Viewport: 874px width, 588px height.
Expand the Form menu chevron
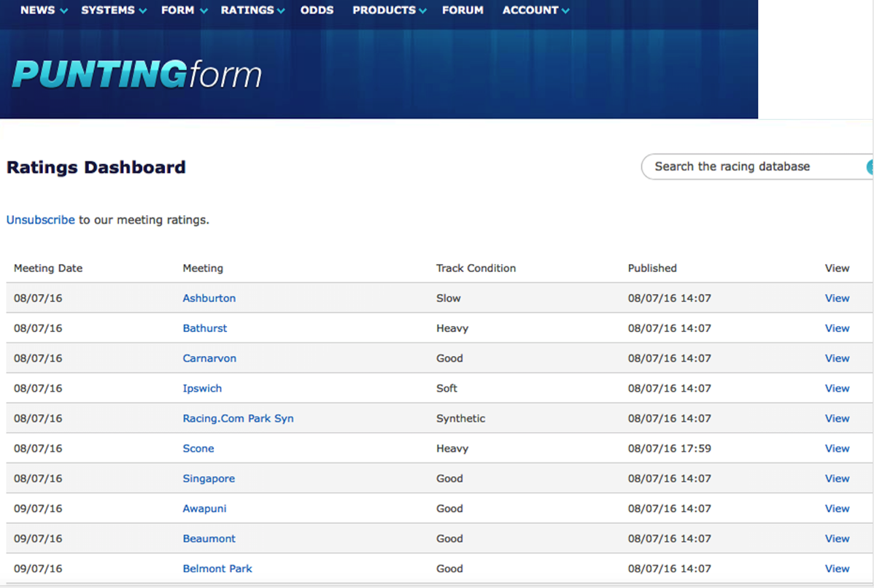point(204,11)
